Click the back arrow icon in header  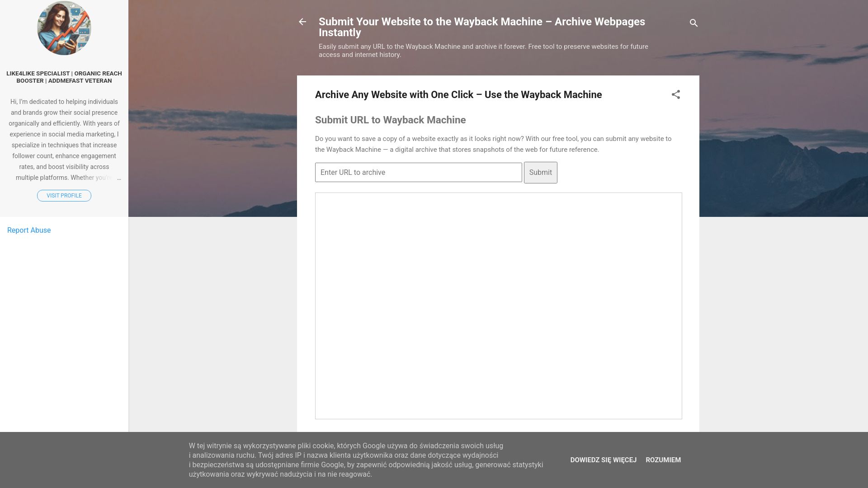click(x=302, y=22)
